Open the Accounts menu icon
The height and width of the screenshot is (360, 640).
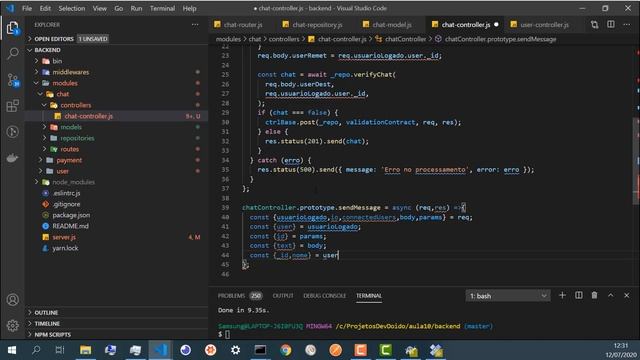[13, 300]
